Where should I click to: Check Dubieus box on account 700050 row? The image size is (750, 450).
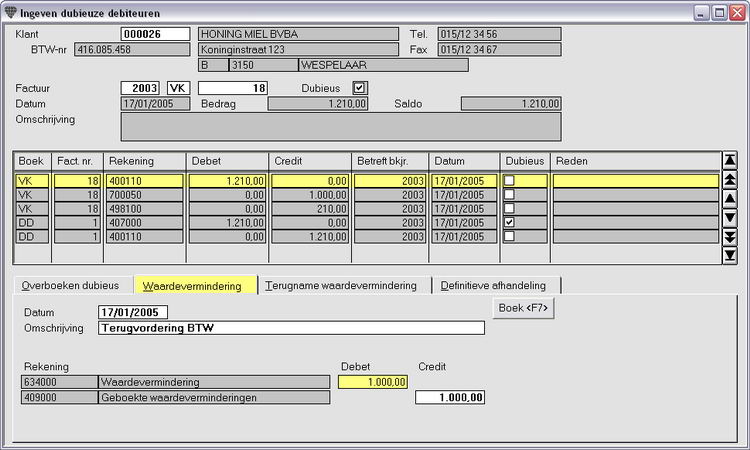509,194
